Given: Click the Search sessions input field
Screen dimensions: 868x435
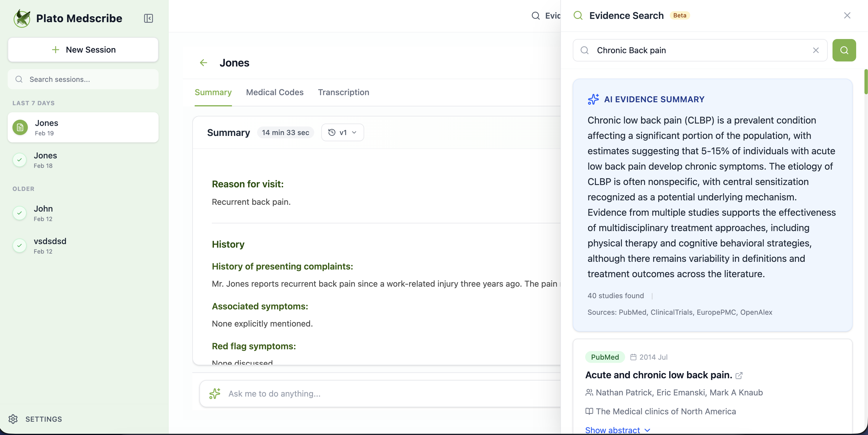Looking at the screenshot, I should tap(83, 79).
